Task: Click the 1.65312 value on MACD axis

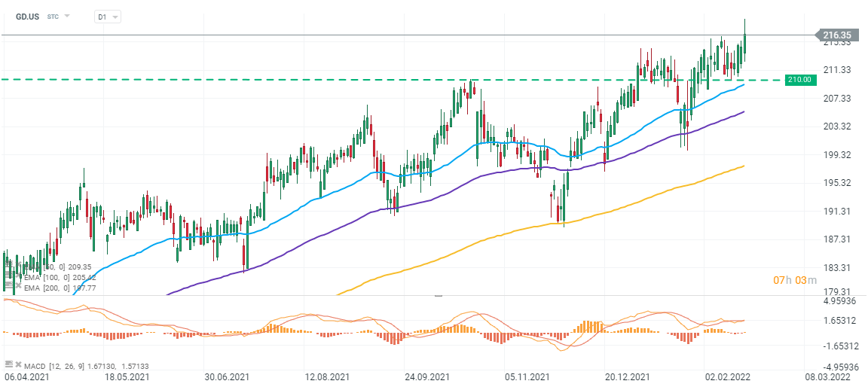Action: [840, 320]
